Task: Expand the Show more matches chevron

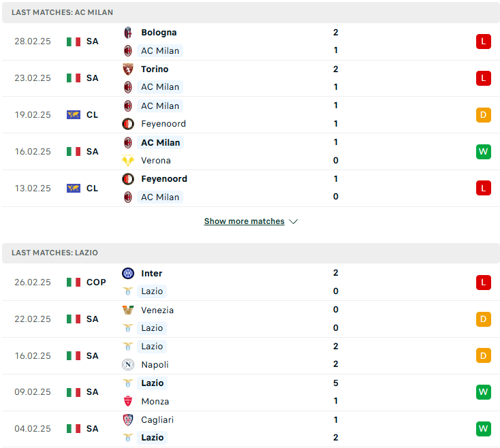Action: coord(293,221)
